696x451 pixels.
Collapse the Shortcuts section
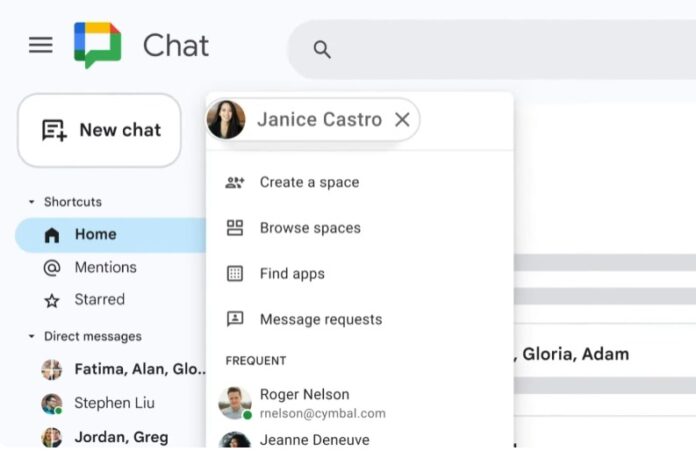(x=31, y=202)
